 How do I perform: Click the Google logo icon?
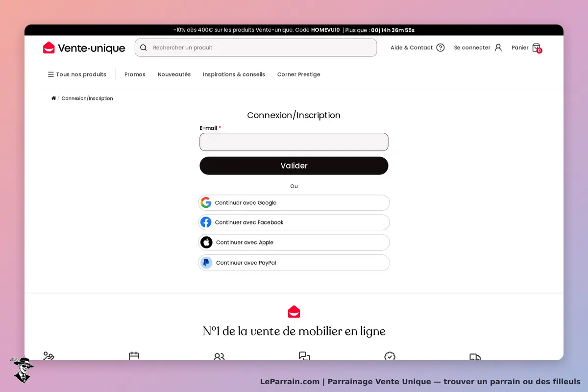[x=206, y=202]
